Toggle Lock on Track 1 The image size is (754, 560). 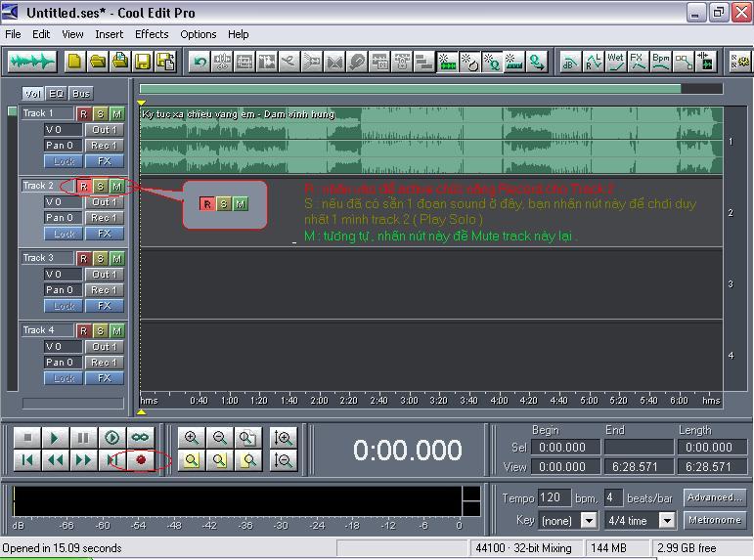[64, 161]
